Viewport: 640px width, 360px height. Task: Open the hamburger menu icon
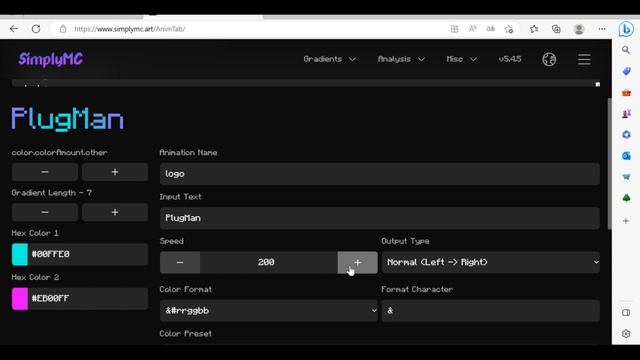(x=584, y=60)
